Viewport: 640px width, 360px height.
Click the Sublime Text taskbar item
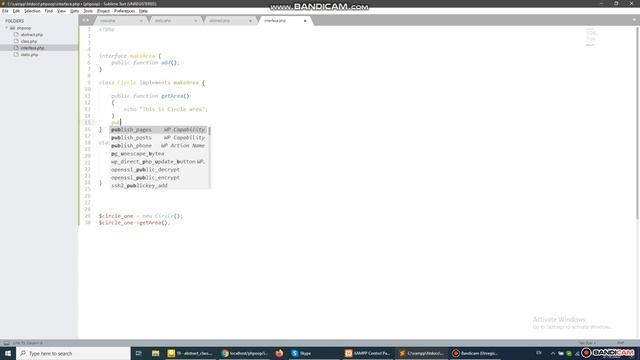[421, 353]
